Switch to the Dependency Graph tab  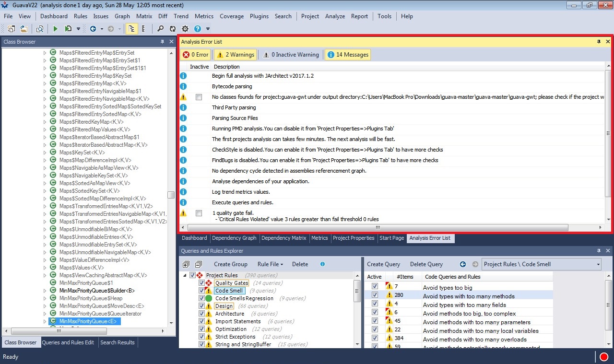coord(234,238)
